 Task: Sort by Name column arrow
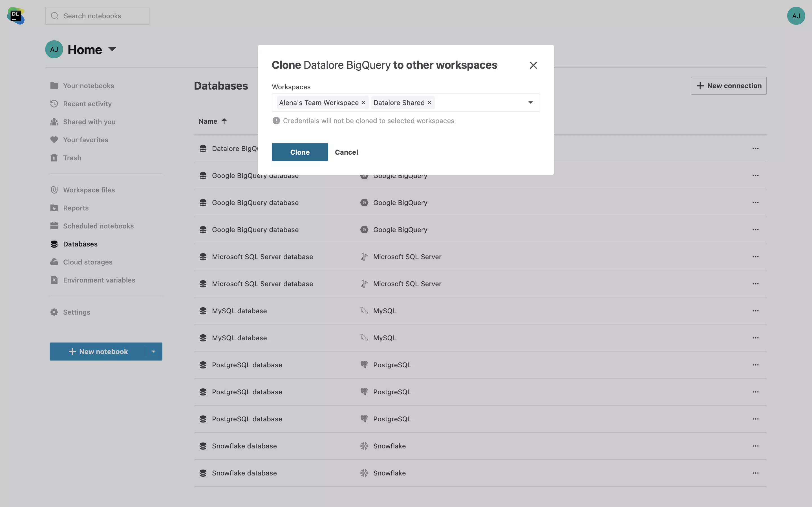(x=224, y=121)
